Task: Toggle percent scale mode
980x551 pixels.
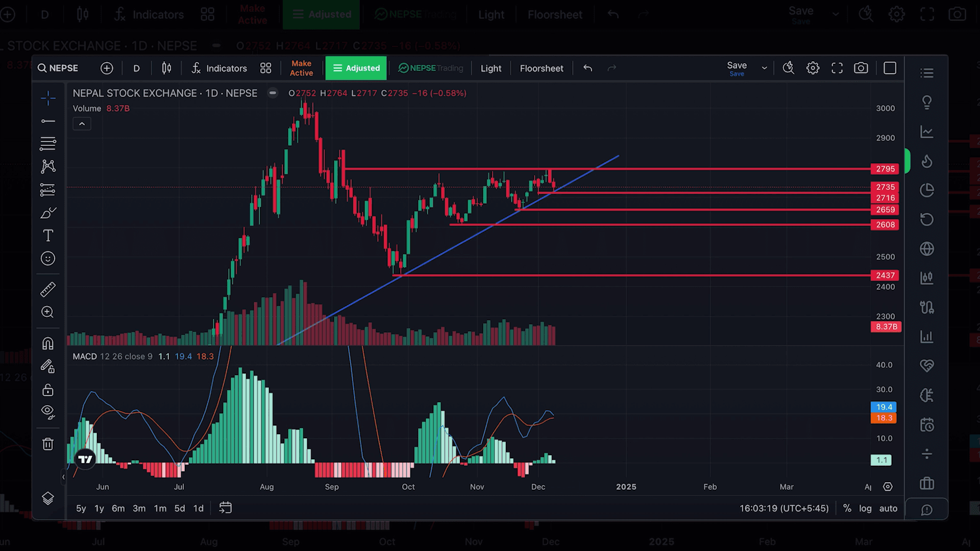Action: pos(847,509)
